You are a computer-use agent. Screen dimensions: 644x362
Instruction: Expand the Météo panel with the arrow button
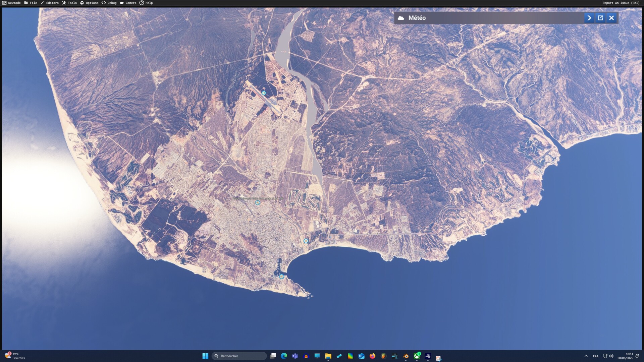(x=589, y=18)
